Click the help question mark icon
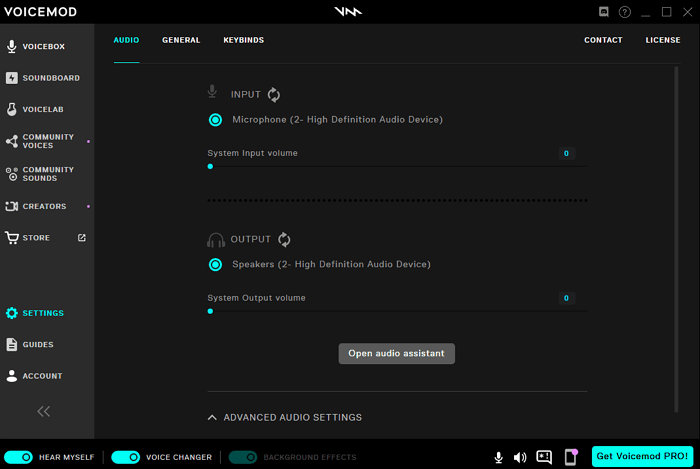 coord(625,12)
